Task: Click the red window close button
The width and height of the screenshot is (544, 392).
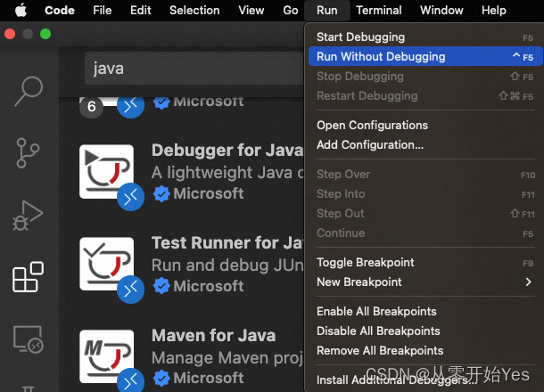Action: point(10,34)
